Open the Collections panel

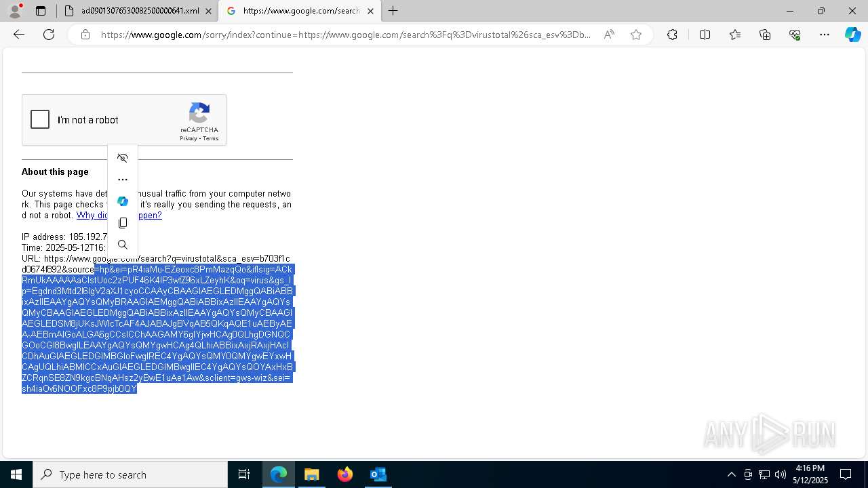coord(765,35)
